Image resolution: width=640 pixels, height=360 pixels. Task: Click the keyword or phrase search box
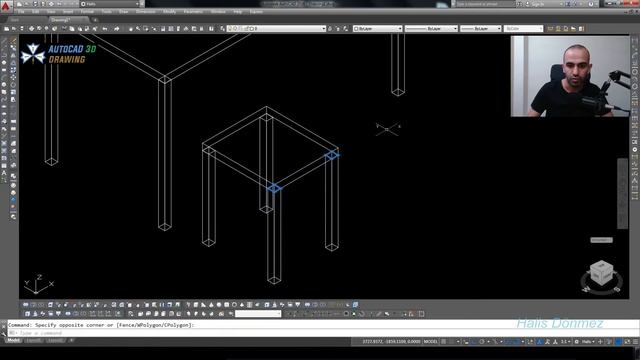coord(485,4)
